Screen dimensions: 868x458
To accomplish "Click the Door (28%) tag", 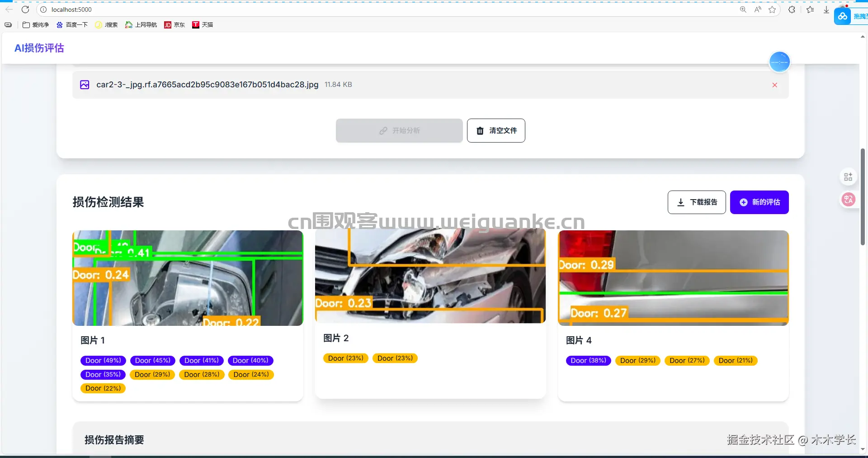I will pos(202,375).
